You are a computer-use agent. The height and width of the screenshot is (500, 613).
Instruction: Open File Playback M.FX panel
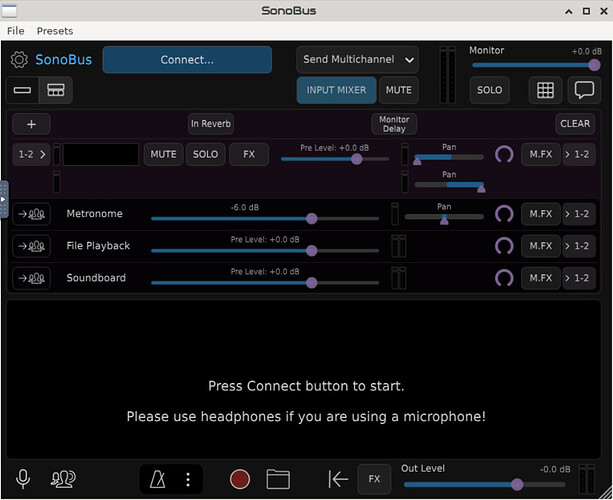pyautogui.click(x=541, y=246)
